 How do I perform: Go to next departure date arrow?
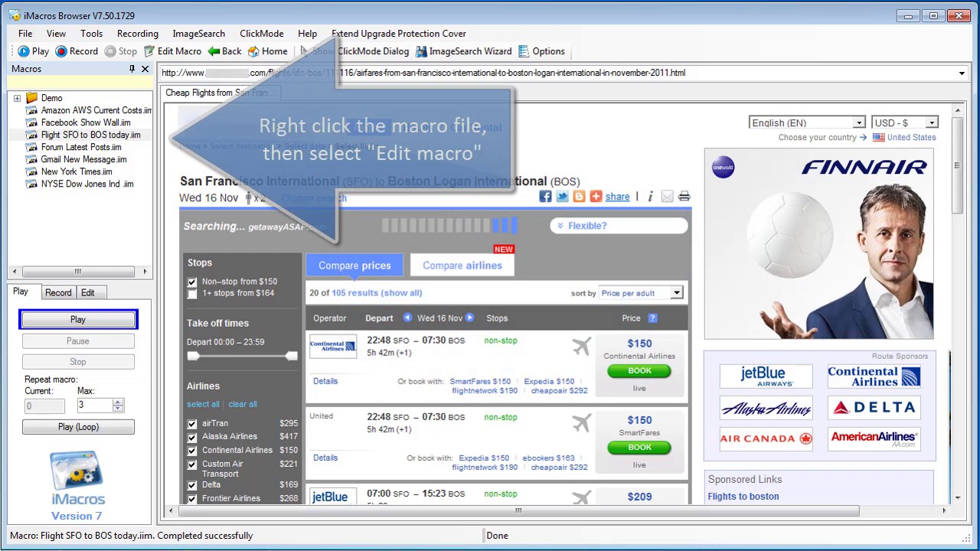(x=469, y=318)
